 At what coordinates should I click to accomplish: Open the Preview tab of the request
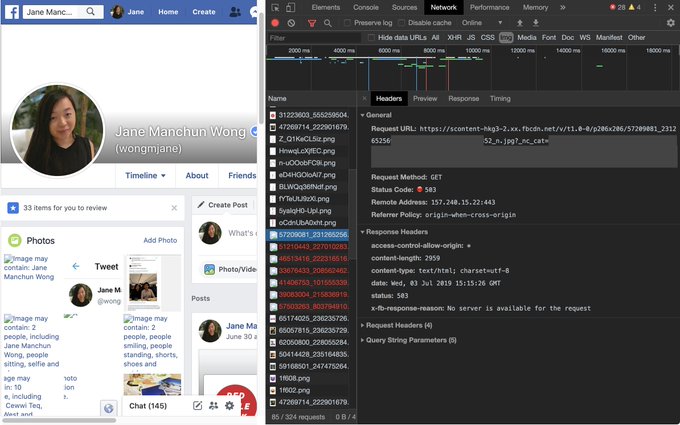coord(425,98)
